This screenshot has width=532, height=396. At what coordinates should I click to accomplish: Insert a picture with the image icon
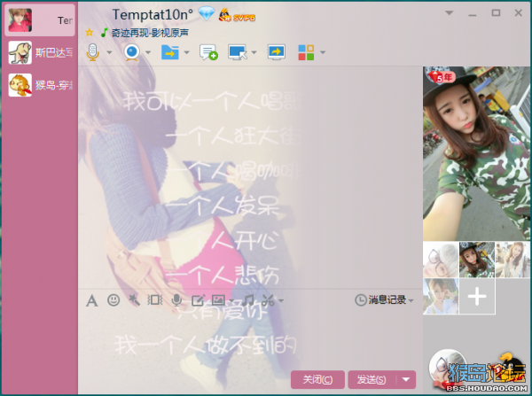click(218, 300)
